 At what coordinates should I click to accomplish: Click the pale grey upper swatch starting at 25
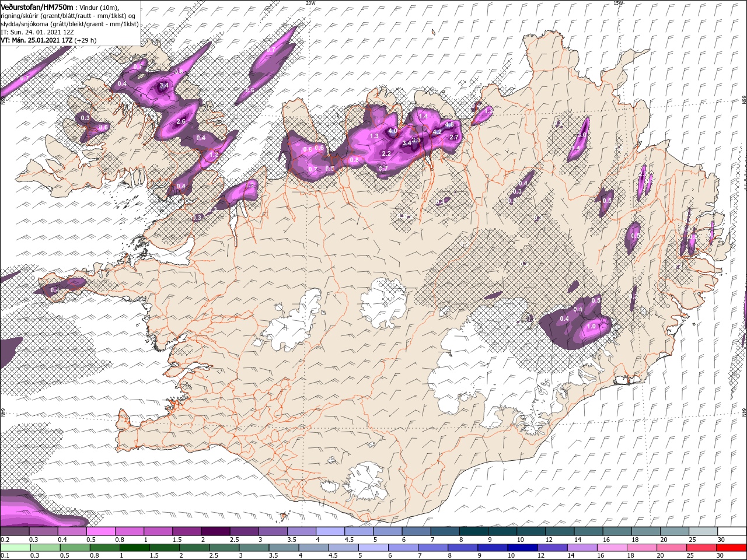703,531
